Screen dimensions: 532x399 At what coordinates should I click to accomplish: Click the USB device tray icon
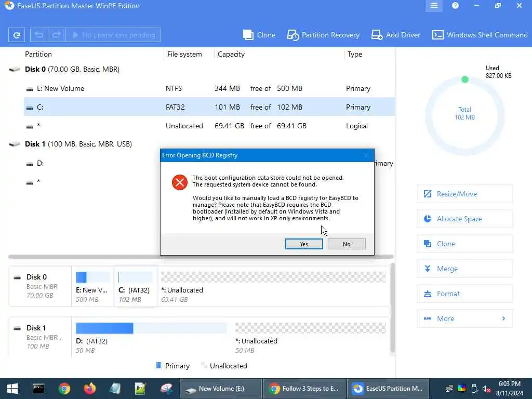(474, 389)
